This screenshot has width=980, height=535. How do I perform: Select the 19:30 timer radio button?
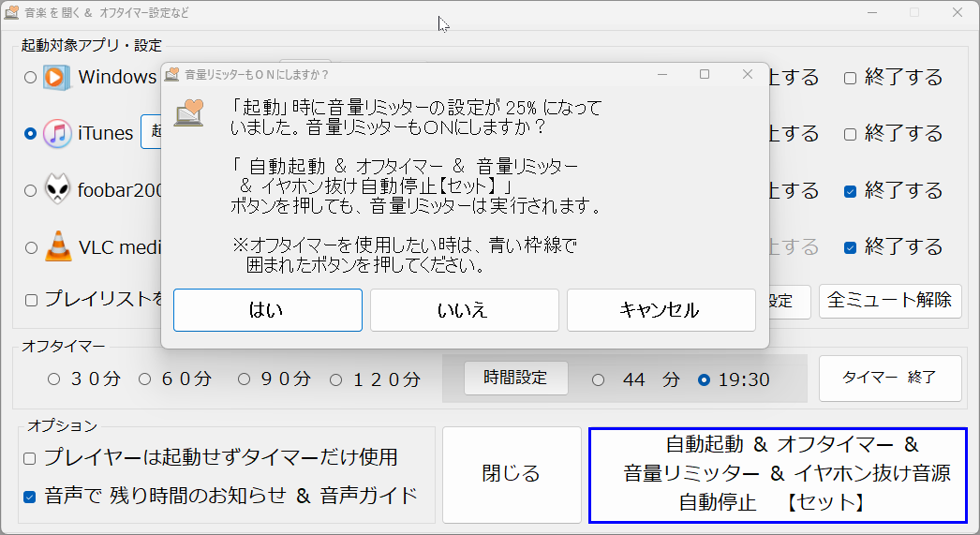pos(705,379)
